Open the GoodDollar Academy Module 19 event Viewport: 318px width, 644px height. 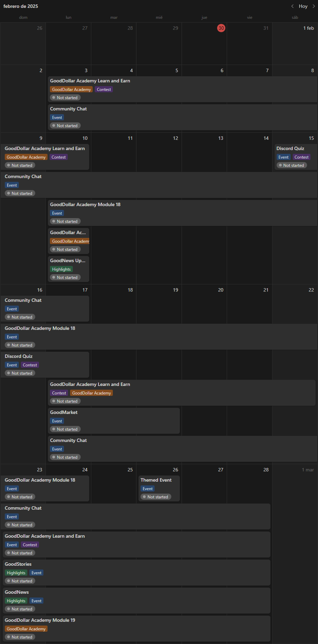click(136, 629)
